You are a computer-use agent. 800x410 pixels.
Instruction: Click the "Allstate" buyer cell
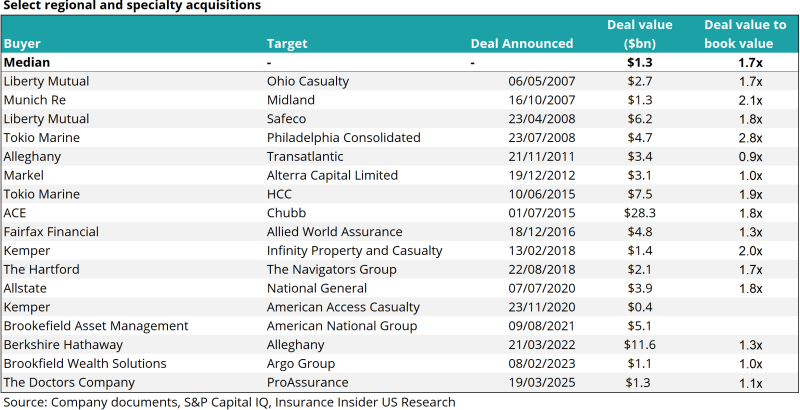coord(25,288)
